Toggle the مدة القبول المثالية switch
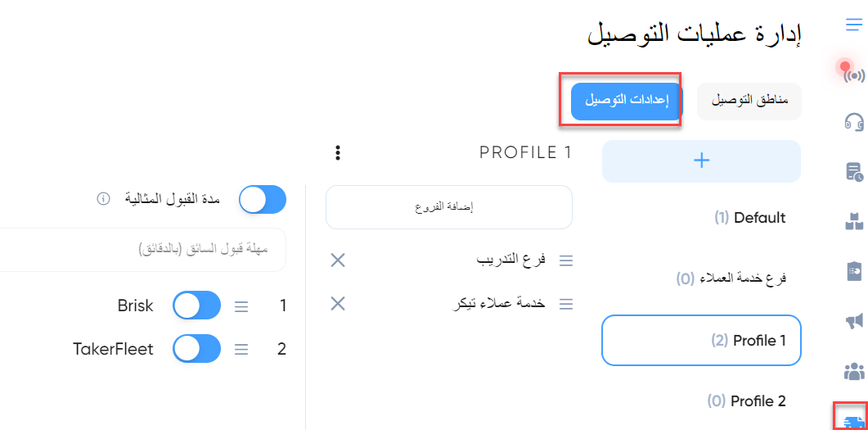Viewport: 868px width, 430px height. click(x=263, y=200)
